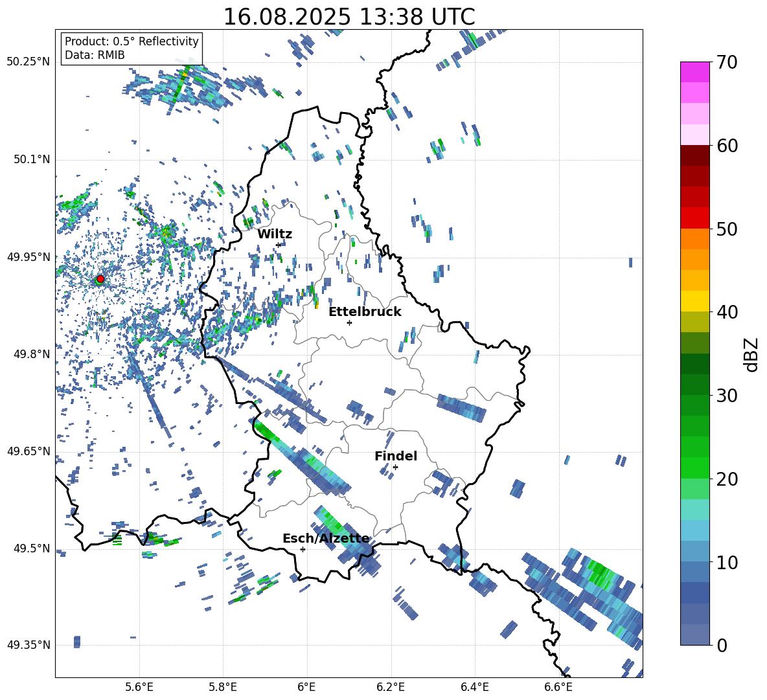This screenshot has width=767, height=700.
Task: Click the 6.4°E longitude label
Action: [474, 688]
